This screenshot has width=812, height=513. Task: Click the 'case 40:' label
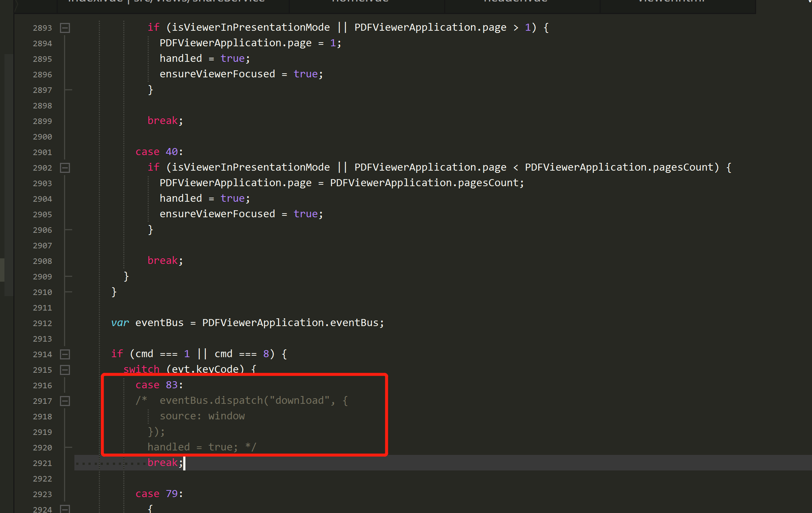(159, 152)
